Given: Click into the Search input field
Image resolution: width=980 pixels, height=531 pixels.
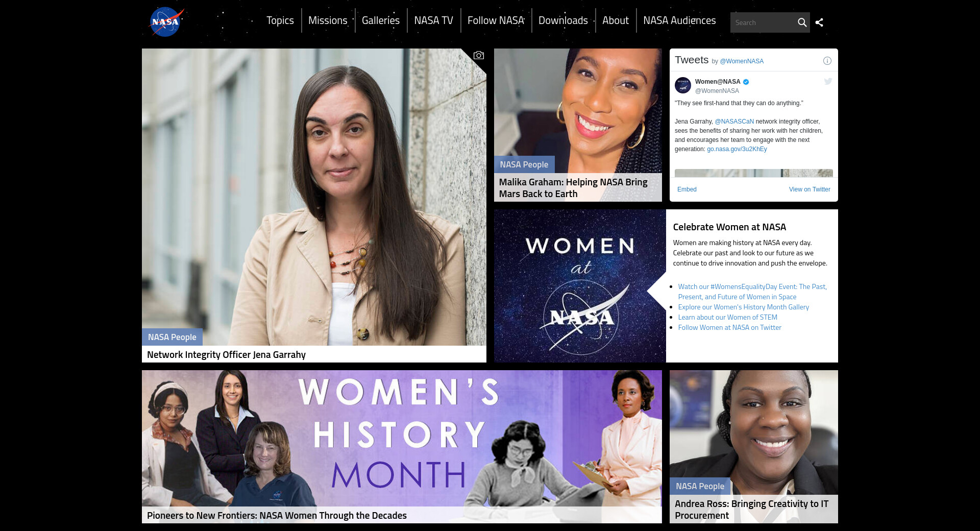Looking at the screenshot, I should (763, 22).
